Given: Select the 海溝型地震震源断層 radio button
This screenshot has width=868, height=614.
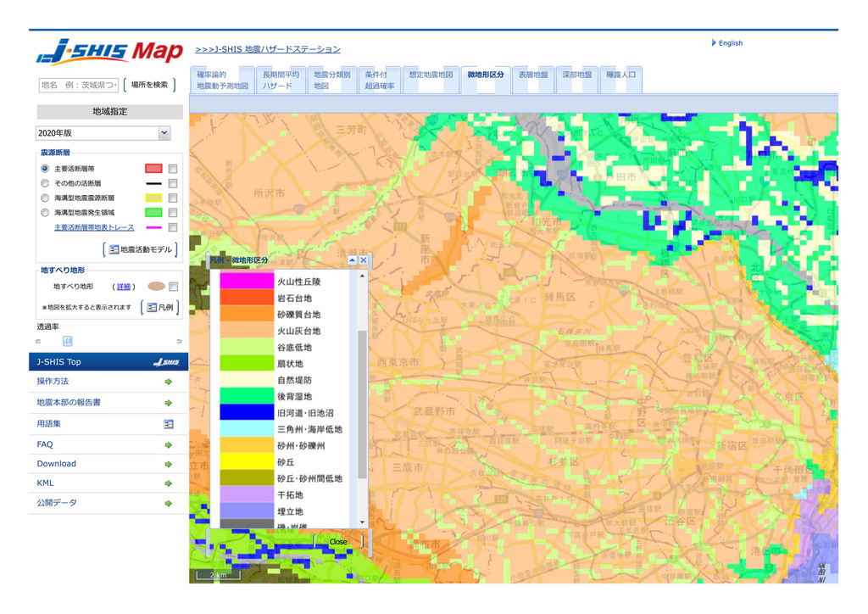Looking at the screenshot, I should [45, 198].
